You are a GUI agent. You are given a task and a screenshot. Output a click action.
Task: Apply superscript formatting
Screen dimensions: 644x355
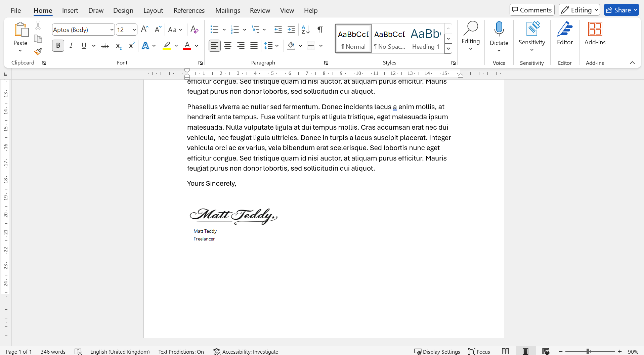(x=131, y=45)
